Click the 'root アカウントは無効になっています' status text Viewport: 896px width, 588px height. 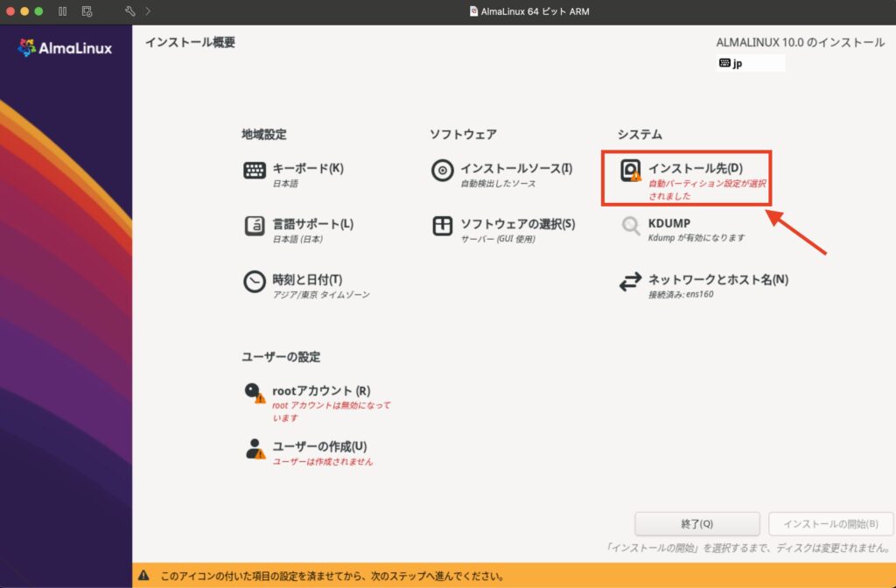[x=332, y=411]
